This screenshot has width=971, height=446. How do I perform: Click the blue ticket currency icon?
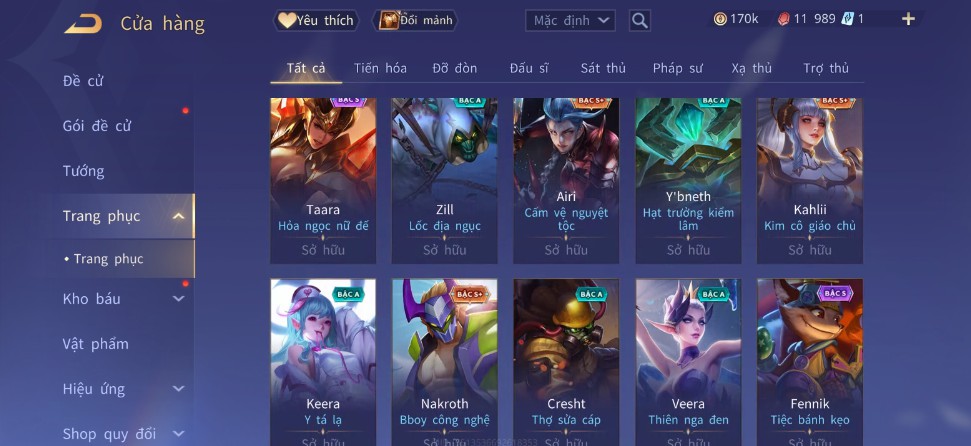(847, 19)
